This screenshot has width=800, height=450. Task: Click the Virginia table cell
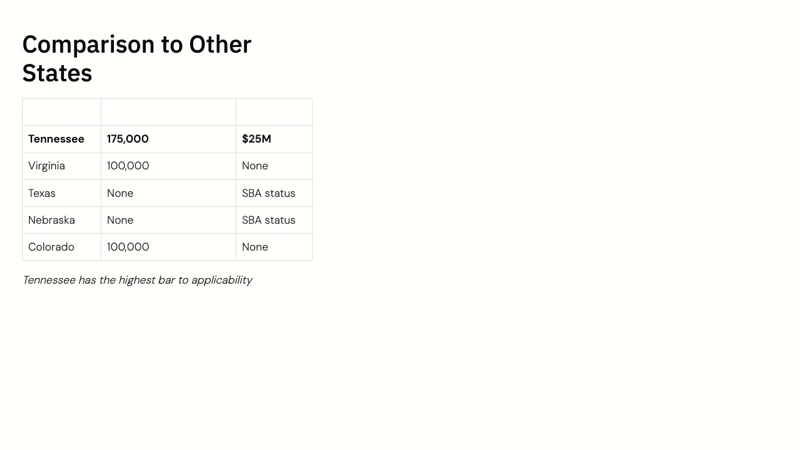(x=47, y=166)
